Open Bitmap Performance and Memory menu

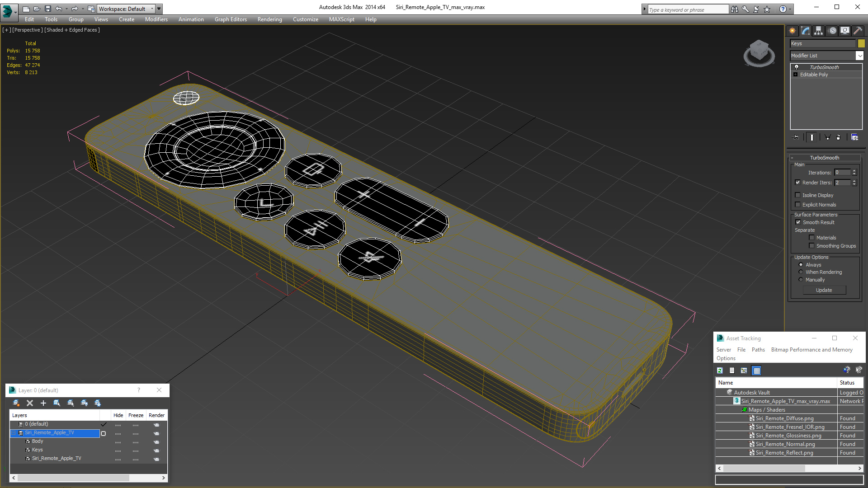(812, 350)
